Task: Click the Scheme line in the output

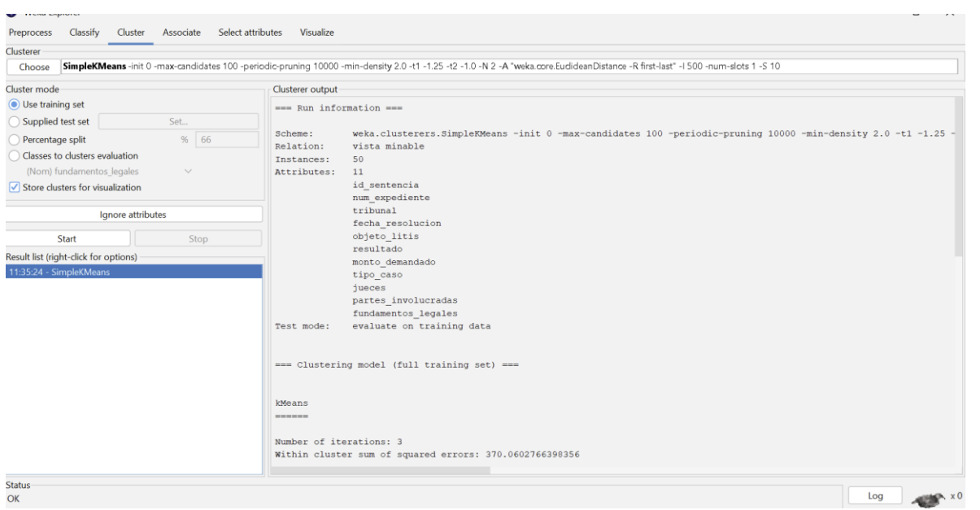Action: click(614, 133)
